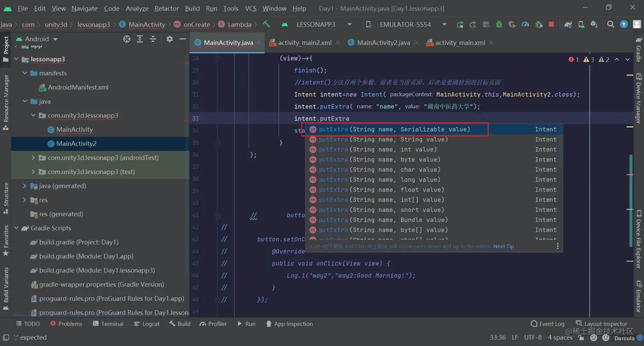This screenshot has height=346, width=644.
Task: Click the Next Tip link
Action: [503, 246]
